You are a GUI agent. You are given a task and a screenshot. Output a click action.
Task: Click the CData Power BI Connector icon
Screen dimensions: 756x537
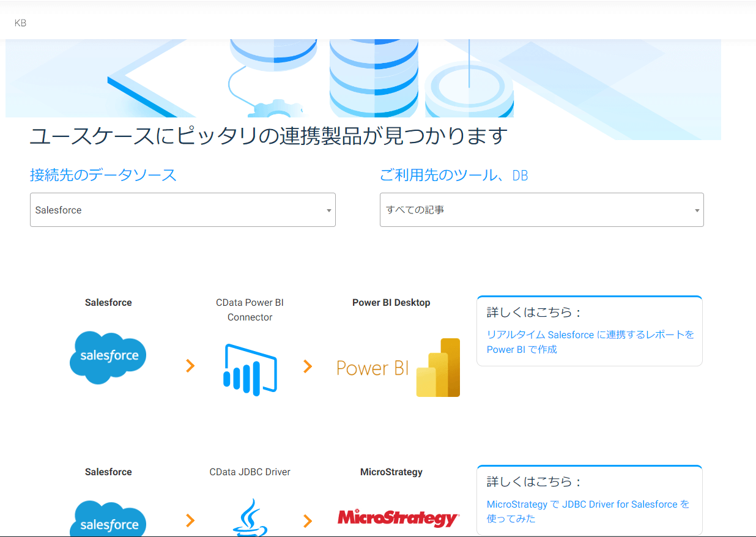coord(250,369)
